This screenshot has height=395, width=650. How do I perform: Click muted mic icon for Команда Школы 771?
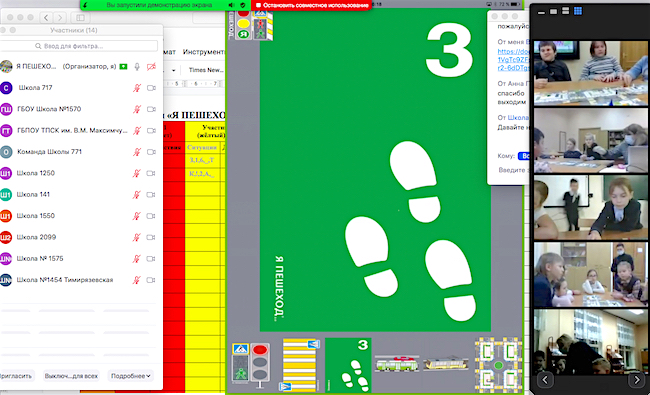(x=137, y=152)
